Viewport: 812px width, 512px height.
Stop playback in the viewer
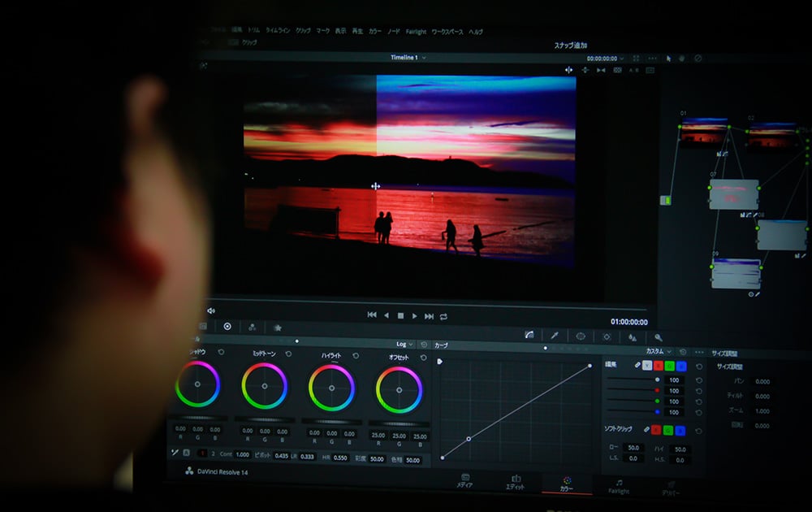(400, 315)
